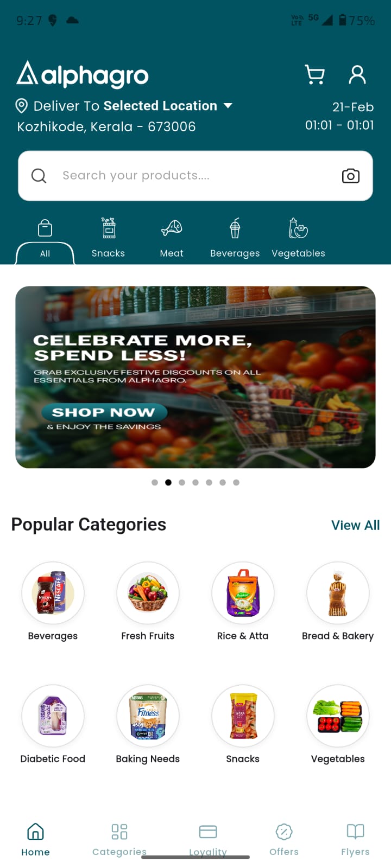Open the user profile icon

(x=357, y=75)
